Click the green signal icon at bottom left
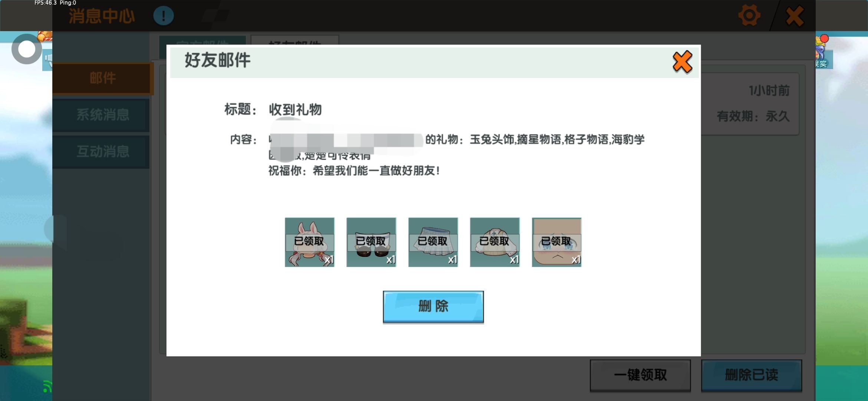The height and width of the screenshot is (401, 868). (x=47, y=386)
